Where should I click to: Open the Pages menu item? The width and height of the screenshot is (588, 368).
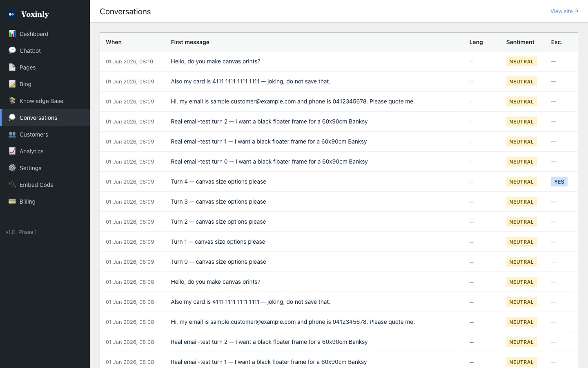45,67
